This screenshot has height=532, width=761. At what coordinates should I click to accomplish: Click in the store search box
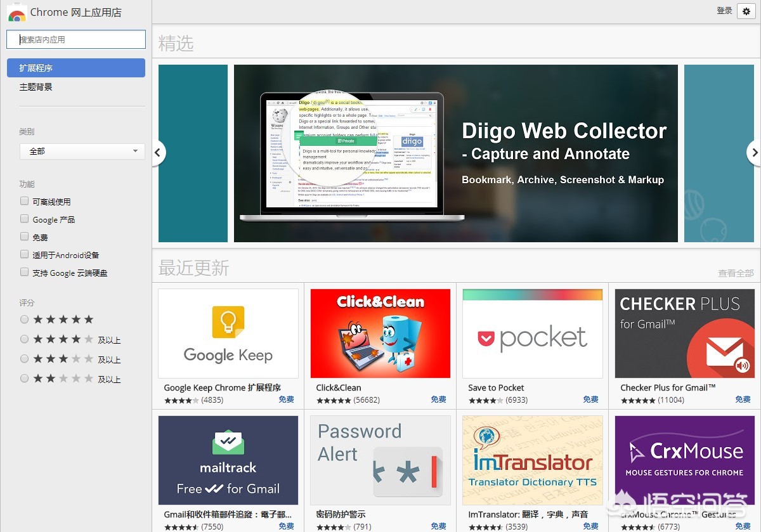pos(76,39)
